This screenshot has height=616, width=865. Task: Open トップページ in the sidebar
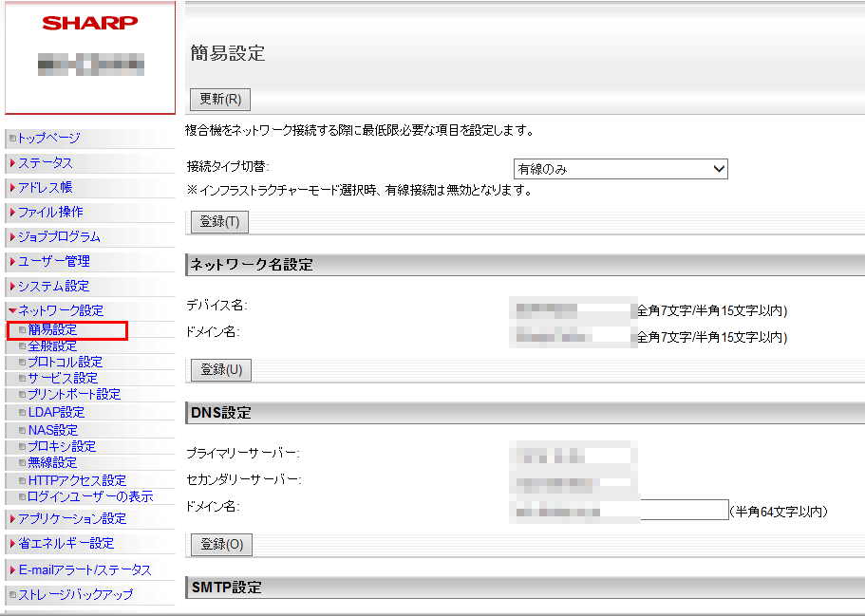click(48, 139)
